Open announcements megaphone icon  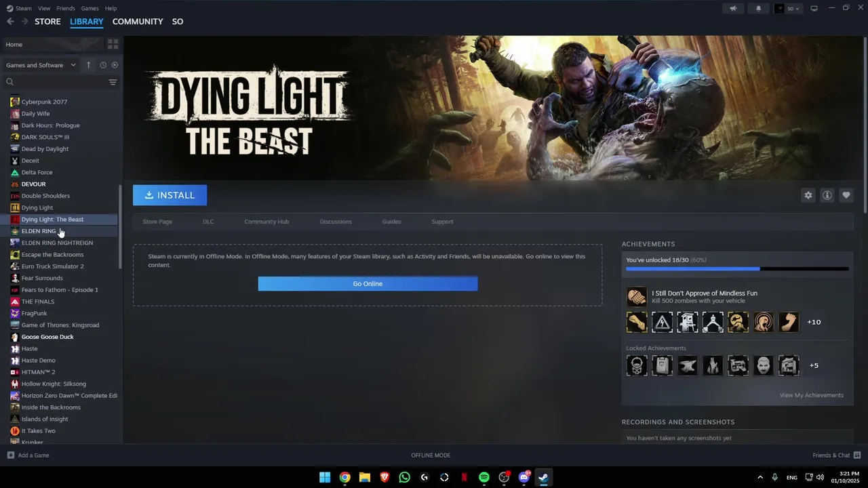pos(733,8)
